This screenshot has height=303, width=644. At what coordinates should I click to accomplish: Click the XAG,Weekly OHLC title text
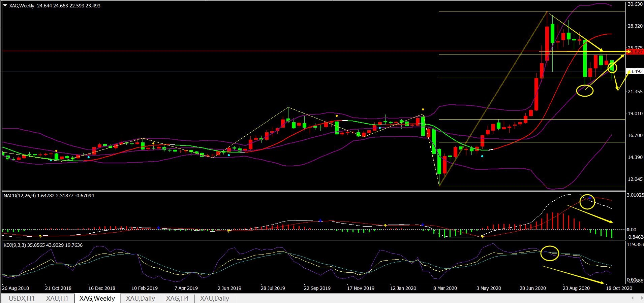[54, 6]
